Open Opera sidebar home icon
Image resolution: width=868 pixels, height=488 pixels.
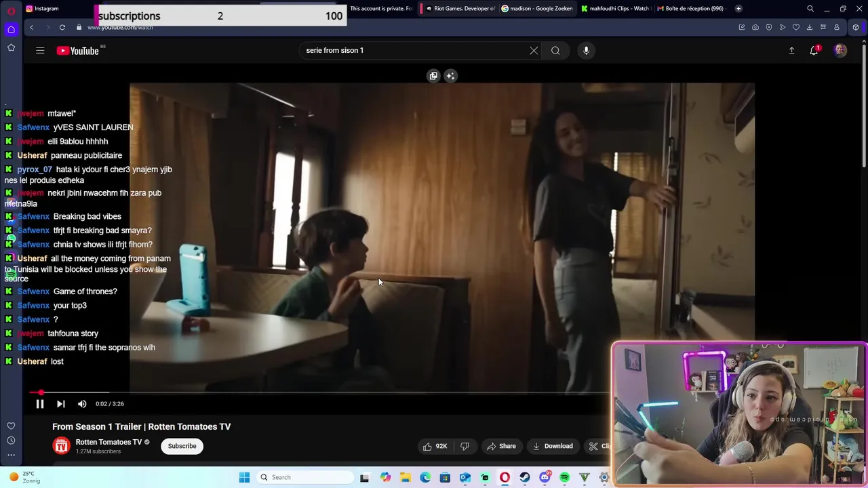tap(11, 29)
